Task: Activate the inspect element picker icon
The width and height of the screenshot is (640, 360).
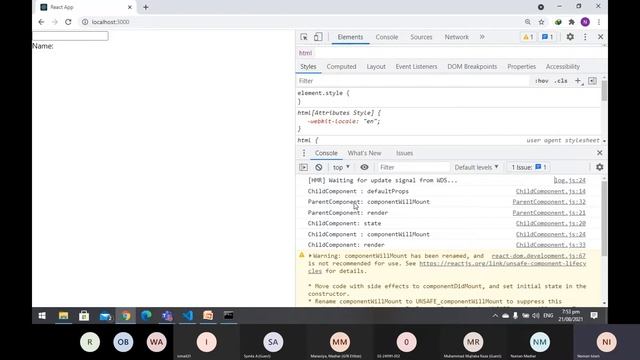Action: [304, 37]
